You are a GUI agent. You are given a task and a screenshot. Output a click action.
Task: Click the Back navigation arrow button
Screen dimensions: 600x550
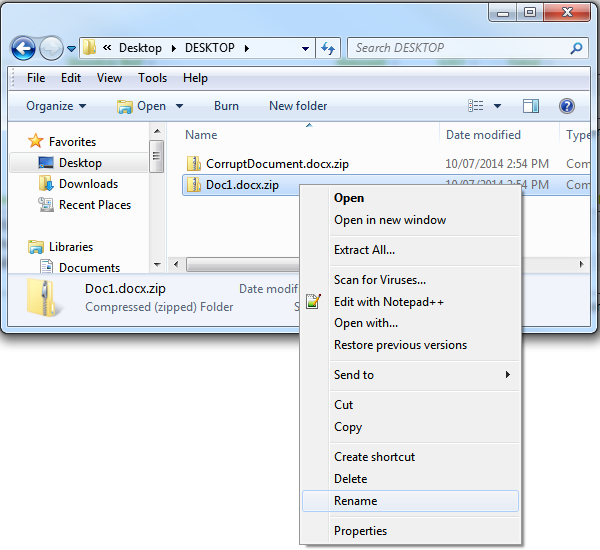[x=24, y=48]
